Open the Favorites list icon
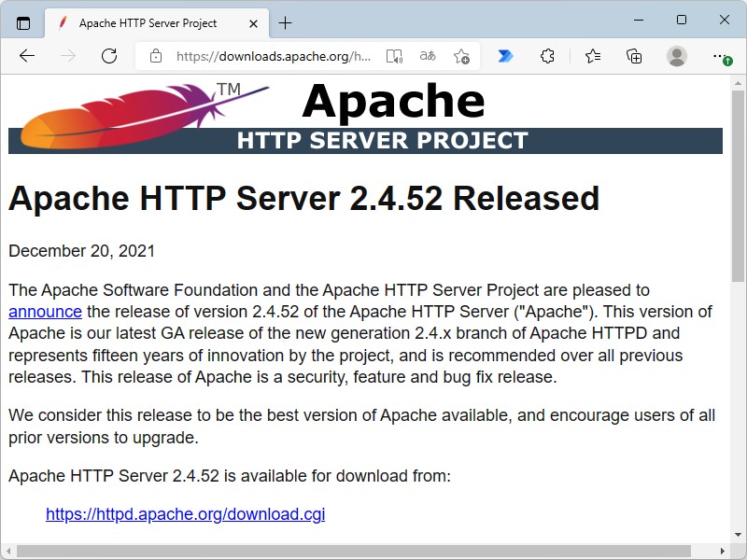This screenshot has width=747, height=560. click(x=592, y=56)
